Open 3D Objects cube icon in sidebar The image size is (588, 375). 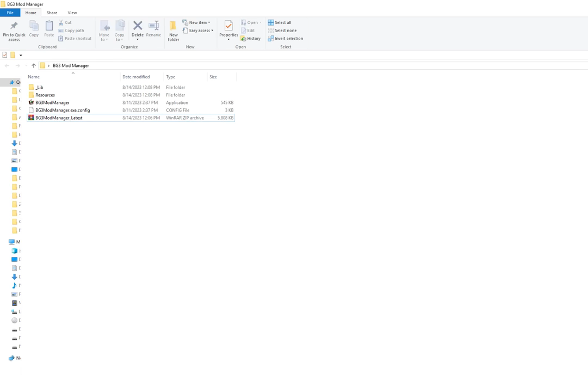[x=14, y=251]
